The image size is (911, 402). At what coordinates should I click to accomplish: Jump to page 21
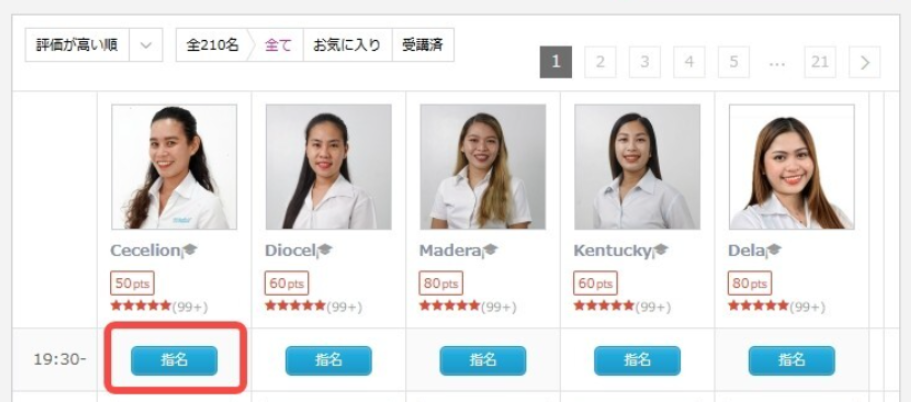[x=820, y=62]
